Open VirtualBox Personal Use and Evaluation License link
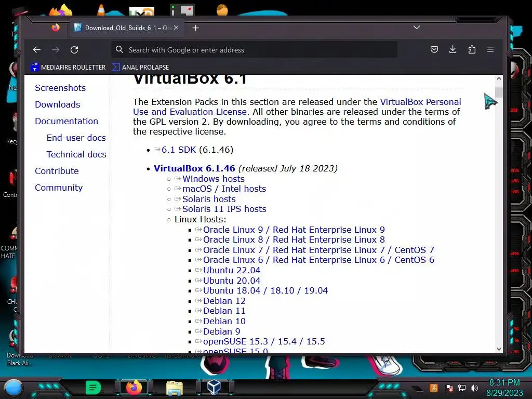 (420, 102)
